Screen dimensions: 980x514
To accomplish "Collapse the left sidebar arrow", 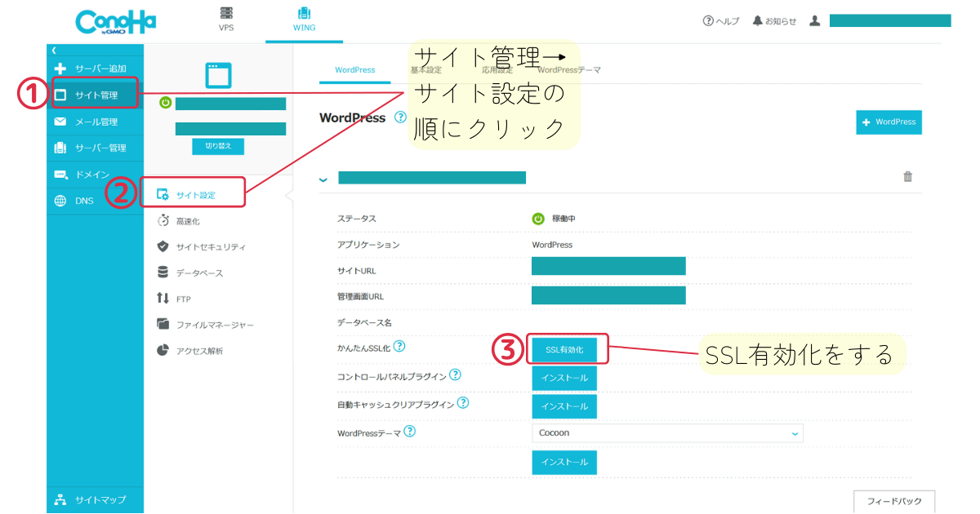I will 54,51.
